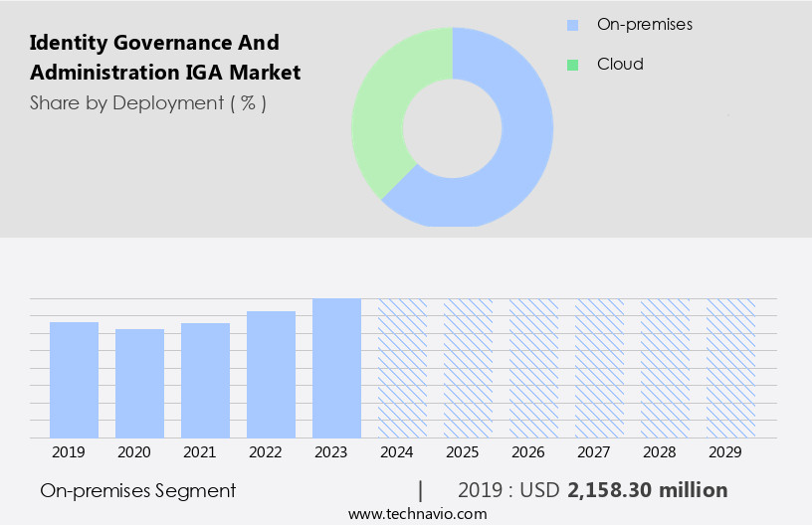Select the On-premises legend label
Viewport: 812px width, 525px height.
click(x=645, y=24)
